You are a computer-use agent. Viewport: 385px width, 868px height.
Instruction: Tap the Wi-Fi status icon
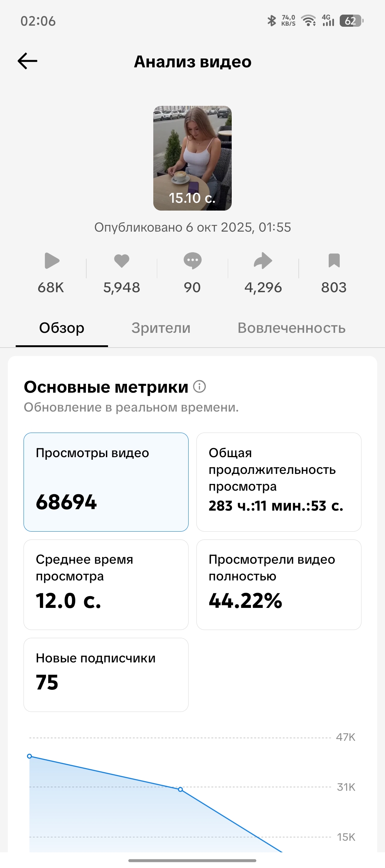308,21
